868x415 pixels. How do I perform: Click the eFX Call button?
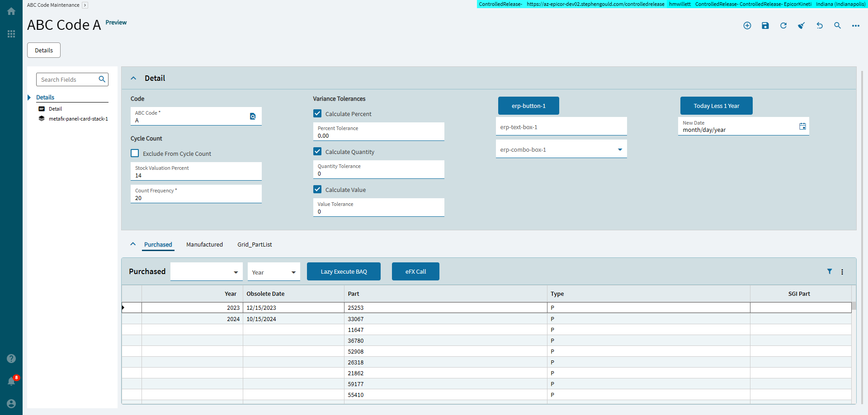click(x=415, y=271)
